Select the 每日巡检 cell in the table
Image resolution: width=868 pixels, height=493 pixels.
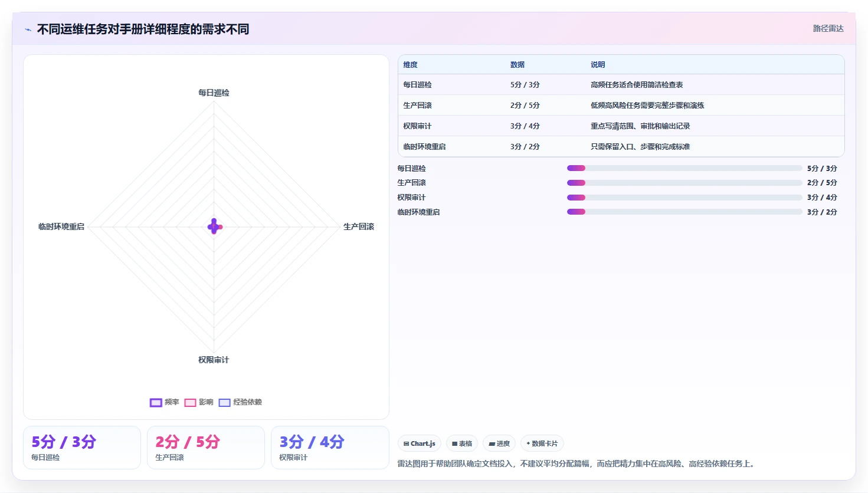(x=417, y=85)
